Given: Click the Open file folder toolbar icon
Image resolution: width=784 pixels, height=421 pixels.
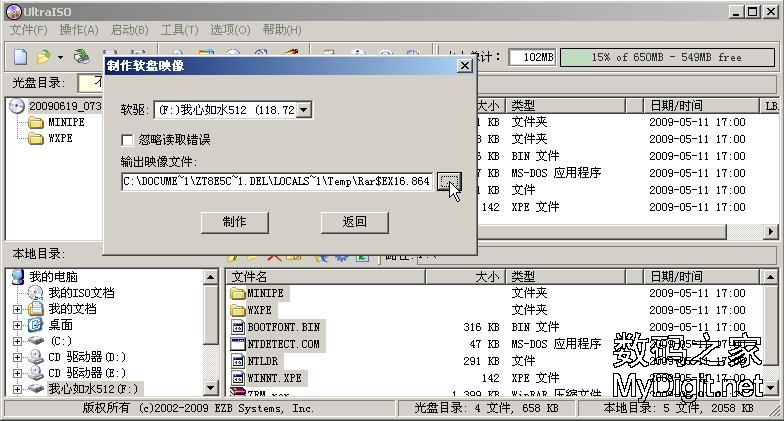Looking at the screenshot, I should pyautogui.click(x=44, y=56).
